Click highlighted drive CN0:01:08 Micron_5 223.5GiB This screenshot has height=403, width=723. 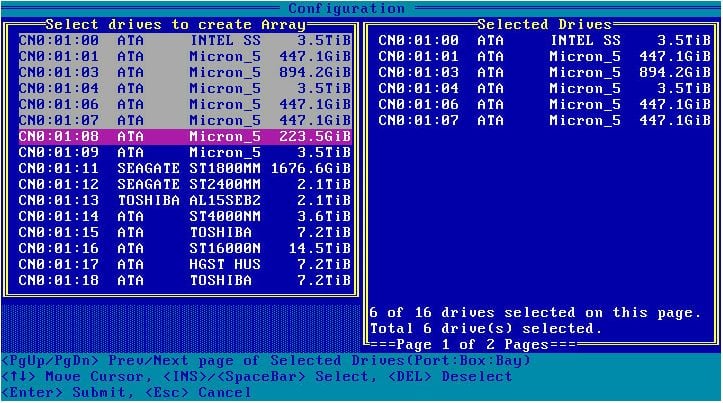[x=185, y=136]
